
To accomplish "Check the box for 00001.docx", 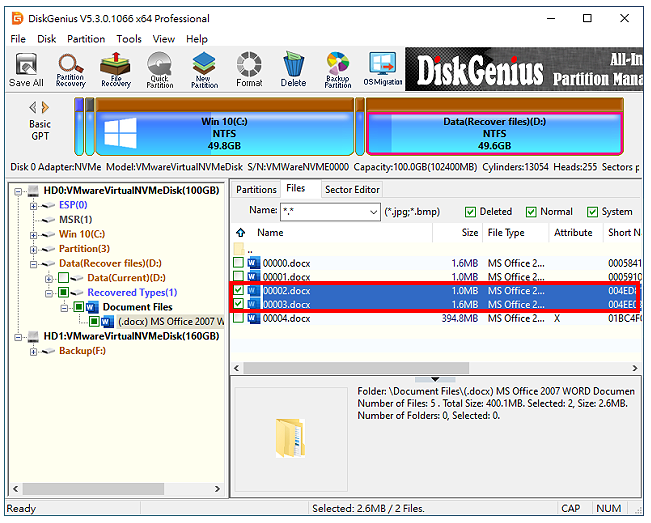I will coord(238,276).
